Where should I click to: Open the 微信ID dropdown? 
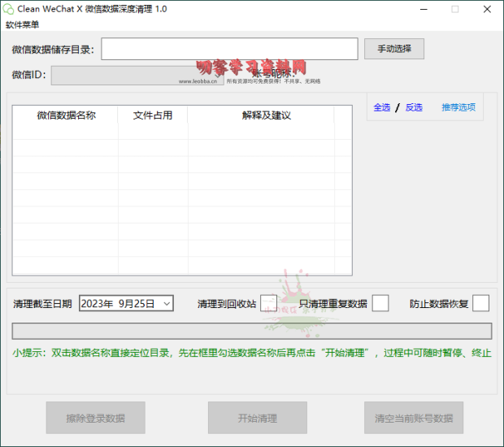tap(137, 76)
